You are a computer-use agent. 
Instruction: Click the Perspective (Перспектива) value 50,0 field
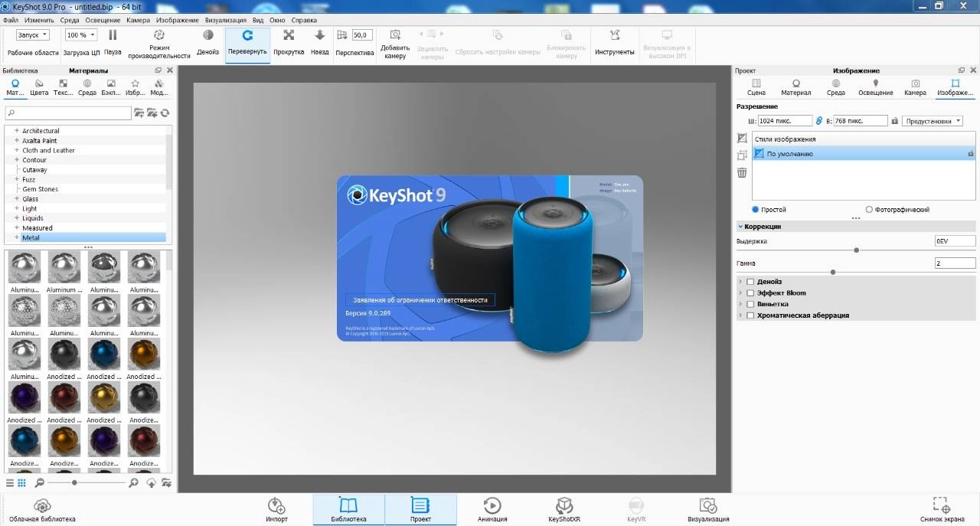362,35
